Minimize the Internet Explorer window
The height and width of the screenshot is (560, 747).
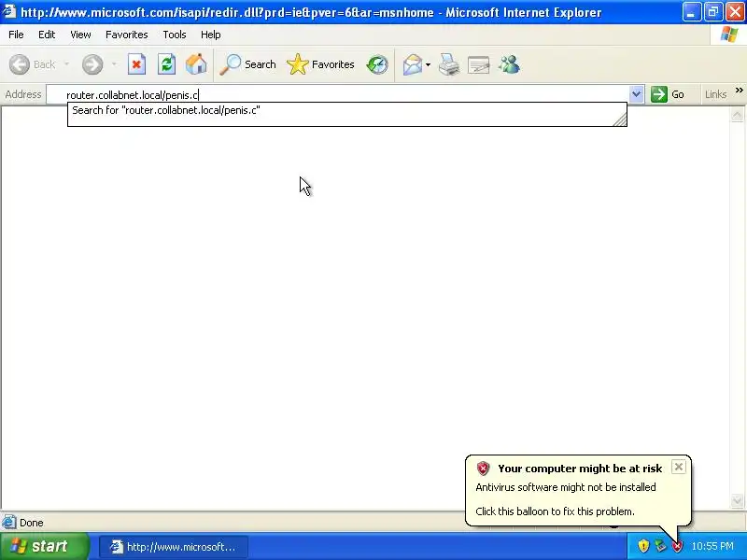click(x=691, y=12)
